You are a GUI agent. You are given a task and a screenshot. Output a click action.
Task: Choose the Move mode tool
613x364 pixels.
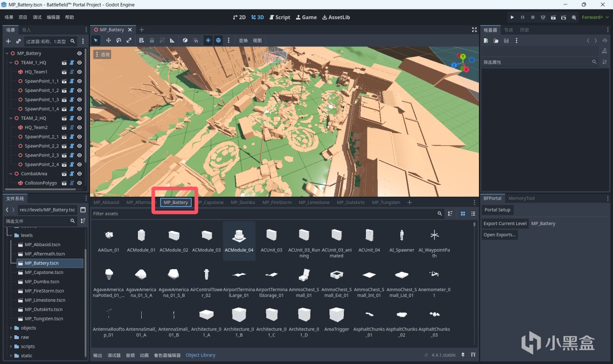pyautogui.click(x=108, y=41)
